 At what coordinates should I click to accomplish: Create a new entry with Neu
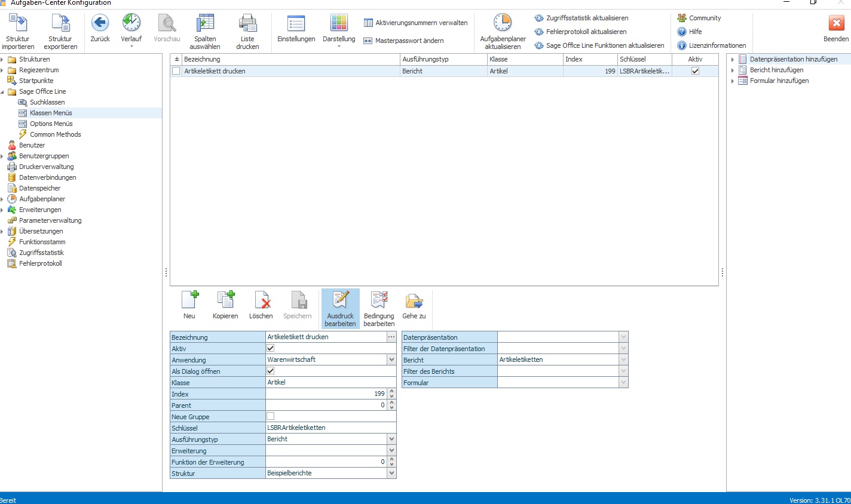189,305
